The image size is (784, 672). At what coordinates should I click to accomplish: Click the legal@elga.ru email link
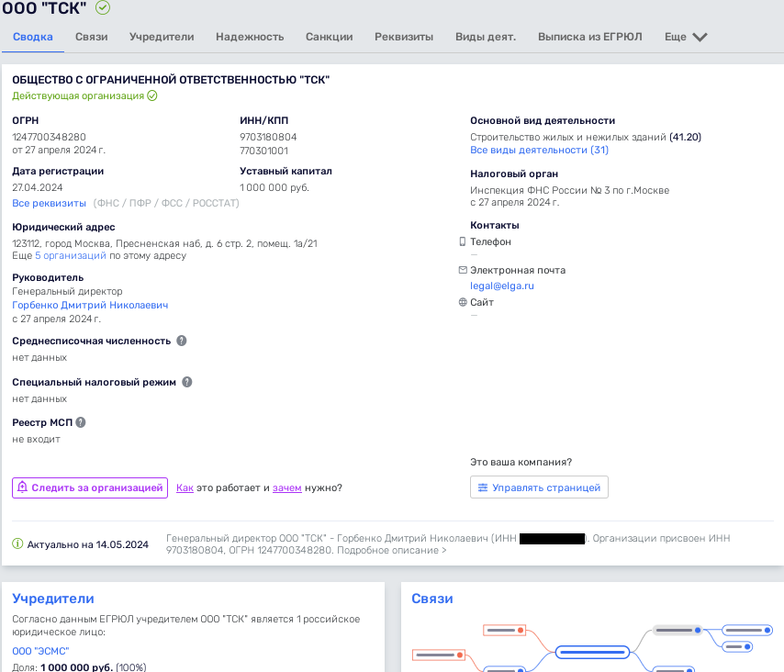click(502, 286)
